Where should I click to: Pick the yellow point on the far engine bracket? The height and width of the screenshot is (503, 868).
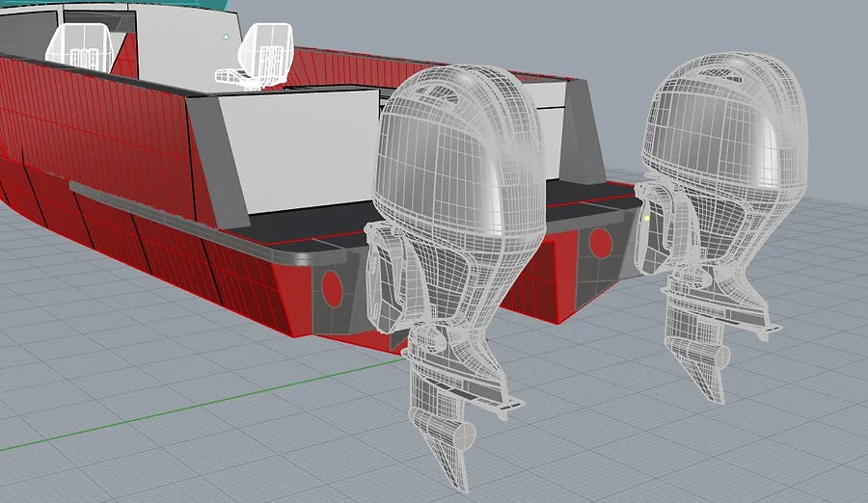pos(646,218)
